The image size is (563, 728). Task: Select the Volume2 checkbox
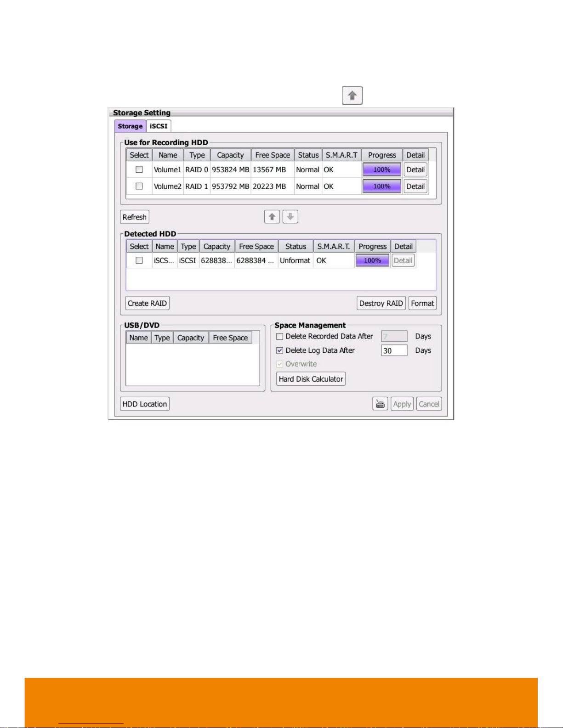pos(139,186)
